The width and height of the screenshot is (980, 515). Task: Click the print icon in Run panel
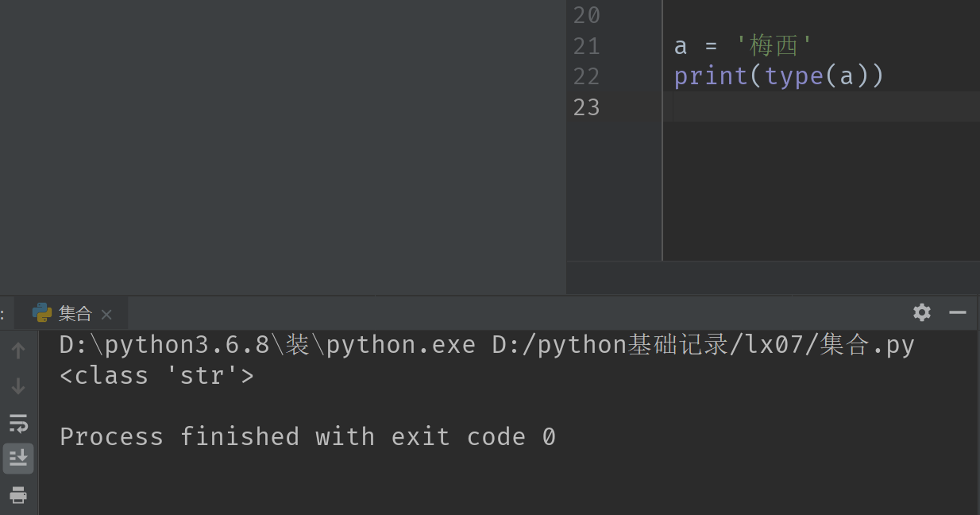(18, 495)
